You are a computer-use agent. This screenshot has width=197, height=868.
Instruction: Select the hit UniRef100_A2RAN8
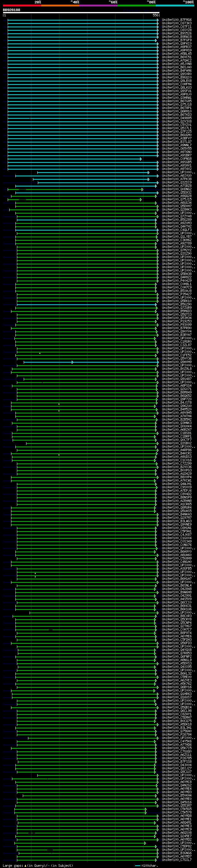click(x=177, y=501)
